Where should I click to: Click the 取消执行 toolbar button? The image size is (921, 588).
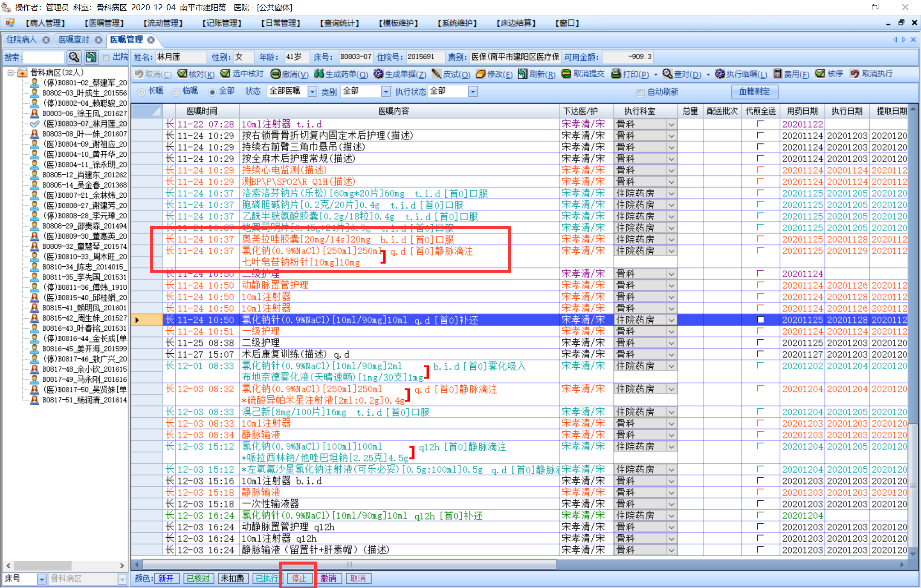(x=872, y=74)
